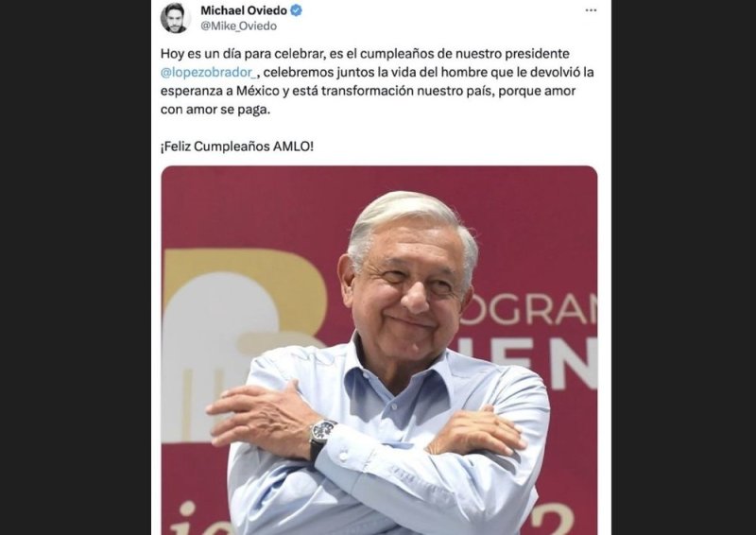
Task: Click the dark right margin outside the tweet
Action: [683, 267]
